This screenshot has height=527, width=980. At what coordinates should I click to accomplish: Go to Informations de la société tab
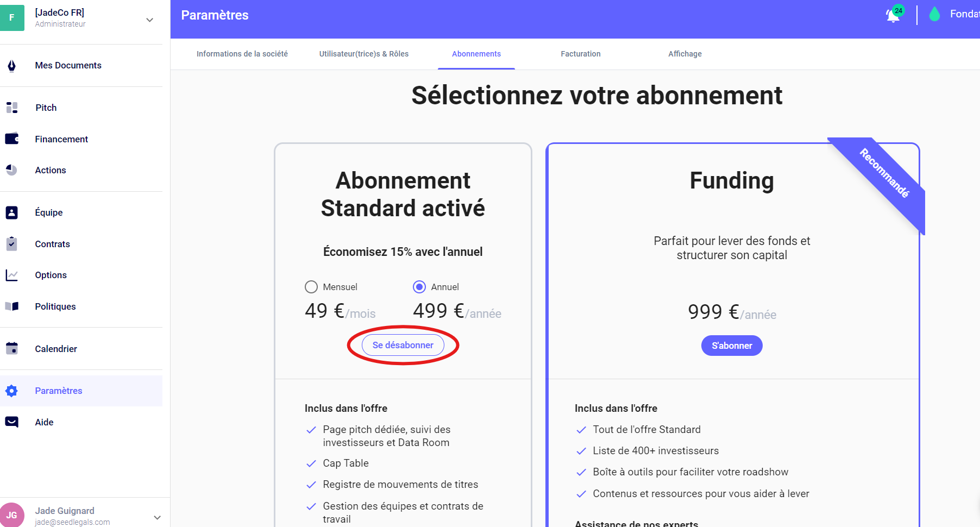(242, 54)
